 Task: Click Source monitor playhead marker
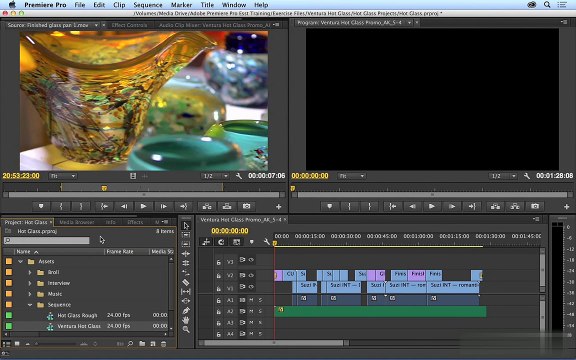tap(104, 188)
